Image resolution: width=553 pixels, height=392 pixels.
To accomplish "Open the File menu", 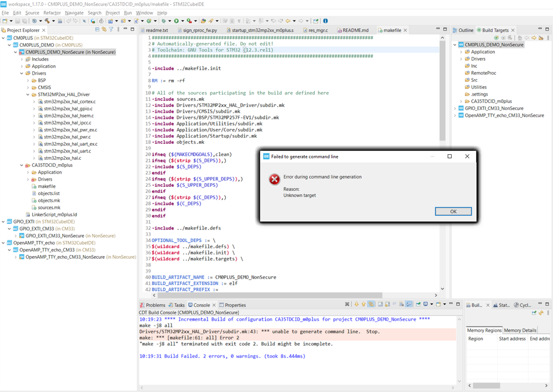I will tap(6, 13).
